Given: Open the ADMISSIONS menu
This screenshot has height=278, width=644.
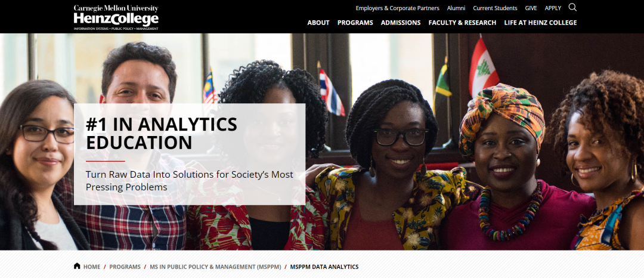Looking at the screenshot, I should click(x=401, y=23).
